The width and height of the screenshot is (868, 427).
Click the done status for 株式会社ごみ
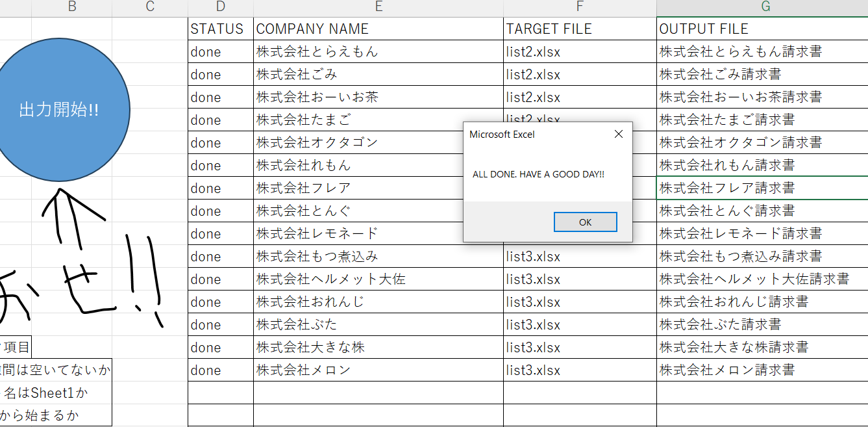tap(206, 75)
